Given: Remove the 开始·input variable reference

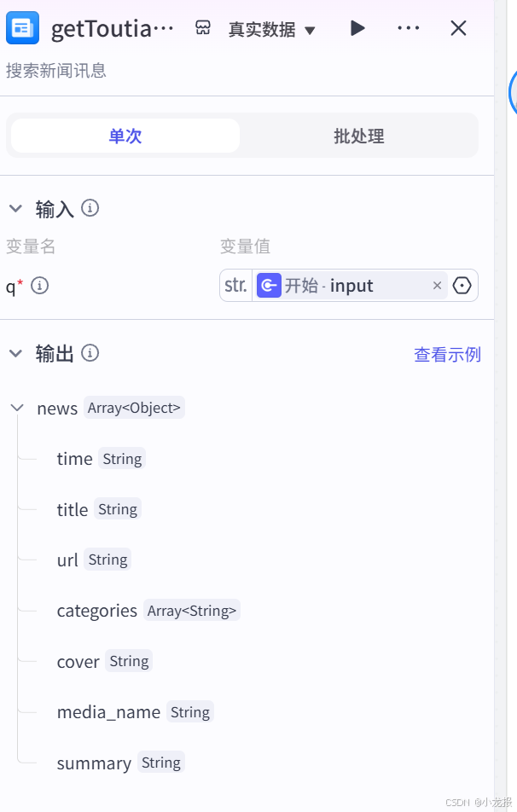Looking at the screenshot, I should point(437,285).
